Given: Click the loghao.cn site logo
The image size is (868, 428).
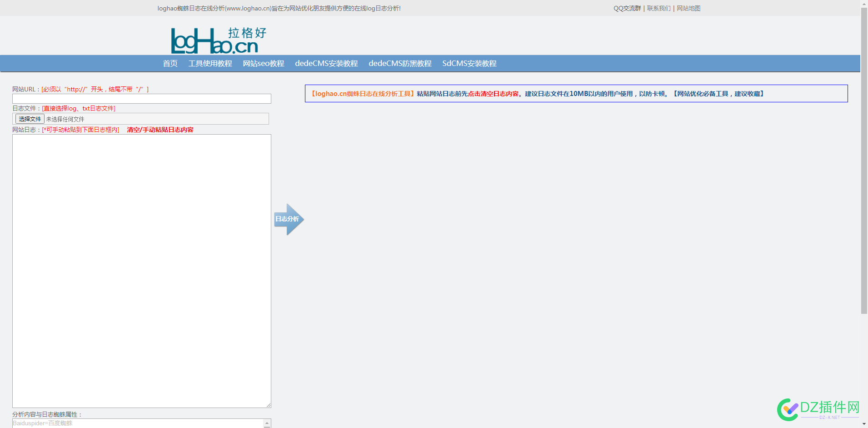Looking at the screenshot, I should point(219,40).
